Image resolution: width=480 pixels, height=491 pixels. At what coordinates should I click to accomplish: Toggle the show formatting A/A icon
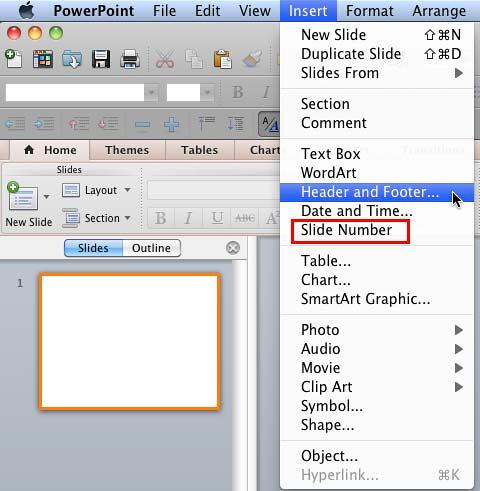pyautogui.click(x=269, y=124)
